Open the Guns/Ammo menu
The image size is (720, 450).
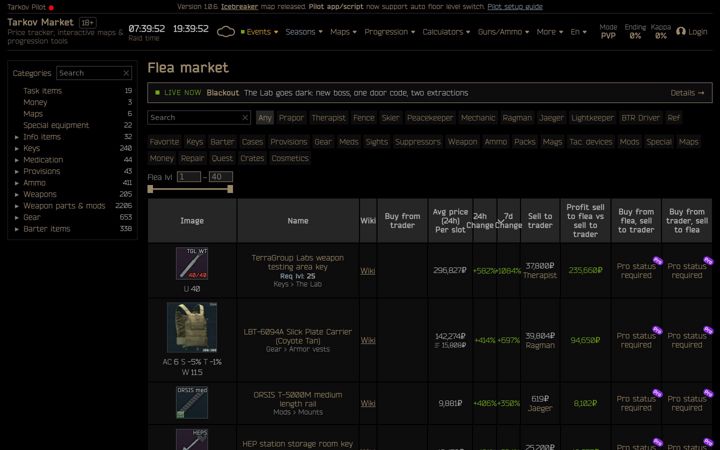coord(503,32)
